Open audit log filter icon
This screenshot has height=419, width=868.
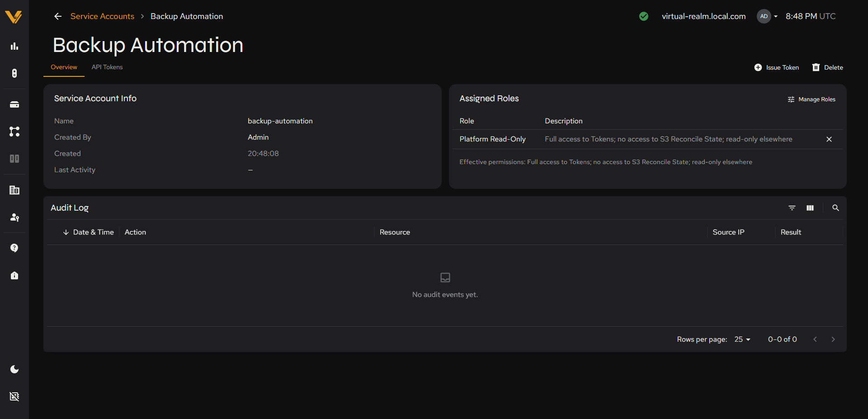(792, 208)
